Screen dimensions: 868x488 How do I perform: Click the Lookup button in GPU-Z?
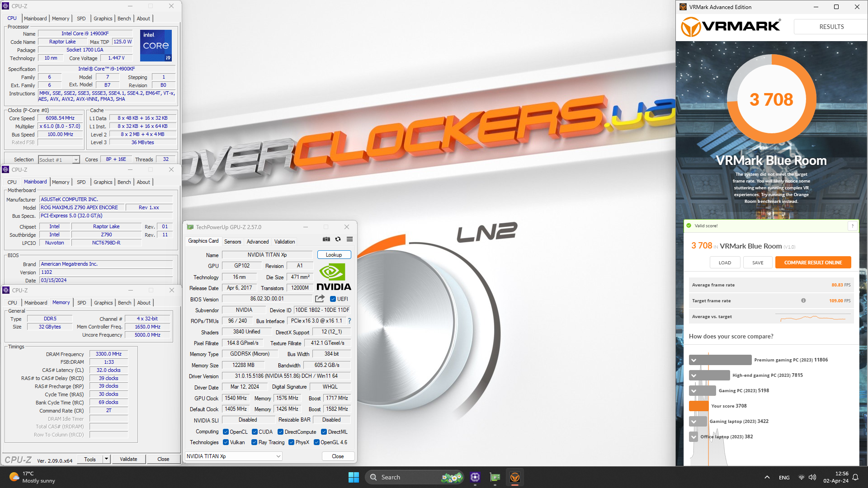pyautogui.click(x=334, y=255)
